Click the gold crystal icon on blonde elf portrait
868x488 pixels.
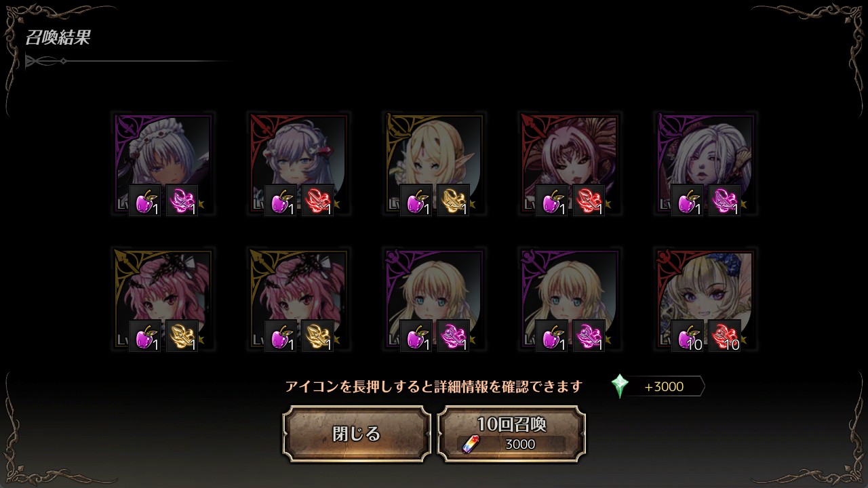pos(453,201)
